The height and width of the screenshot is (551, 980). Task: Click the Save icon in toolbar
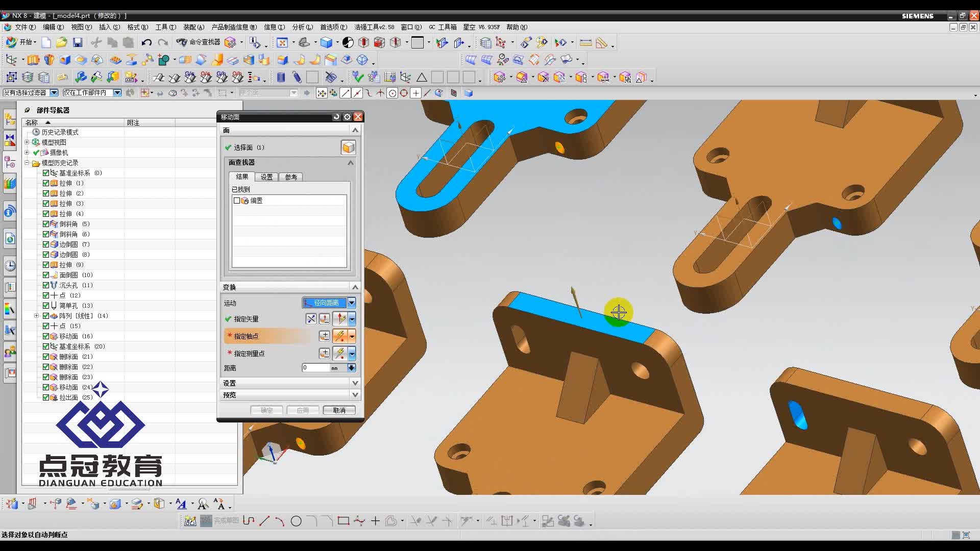[78, 42]
